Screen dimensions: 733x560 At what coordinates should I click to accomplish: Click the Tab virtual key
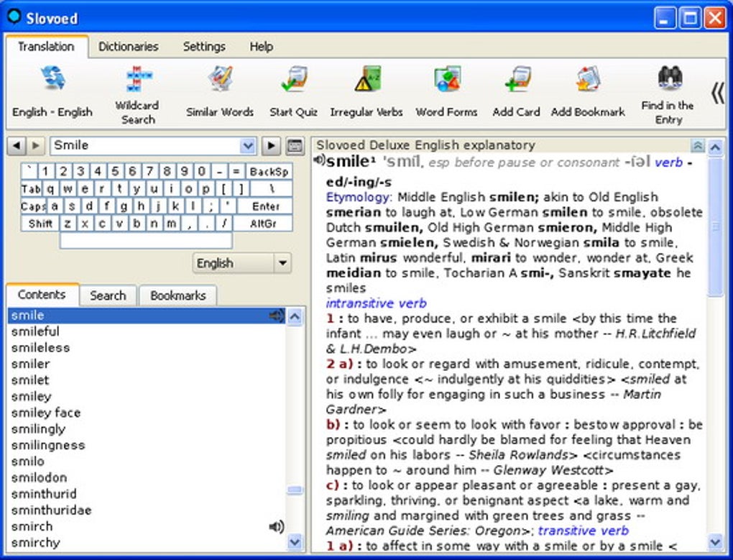[32, 189]
